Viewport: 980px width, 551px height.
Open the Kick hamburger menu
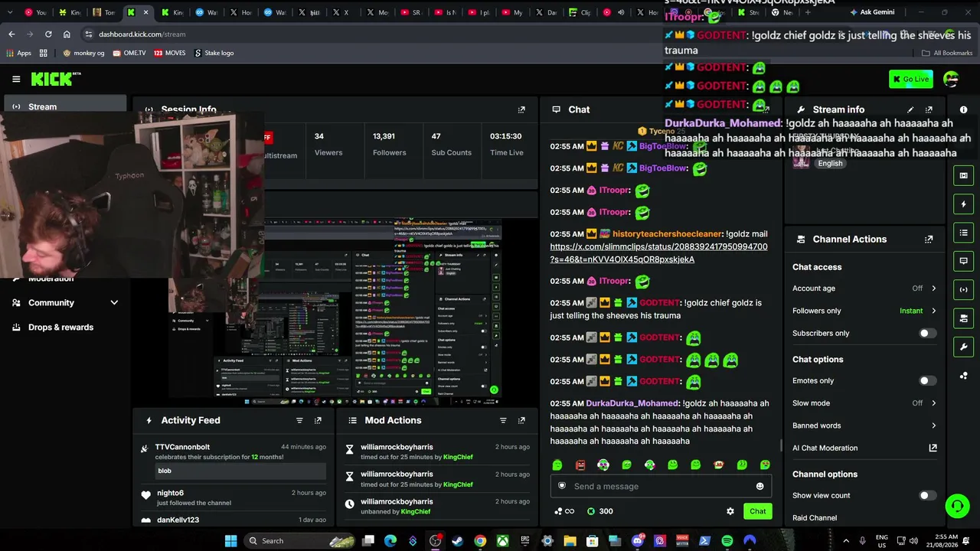(16, 79)
